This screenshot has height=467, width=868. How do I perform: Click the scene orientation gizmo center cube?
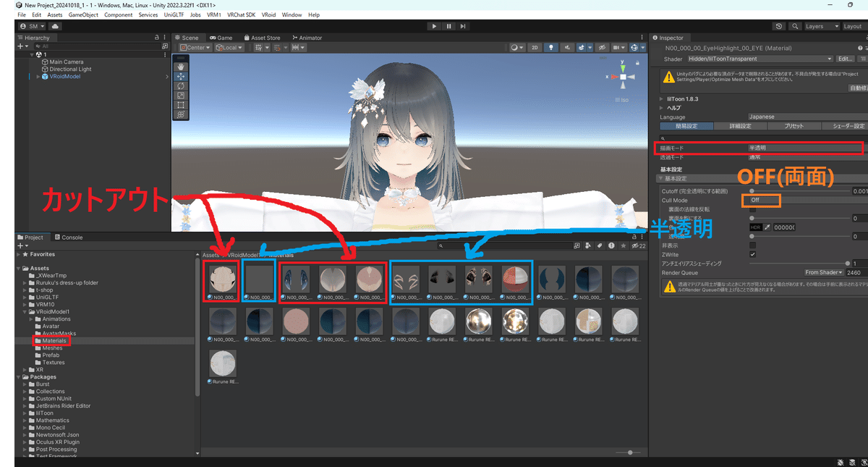point(624,77)
